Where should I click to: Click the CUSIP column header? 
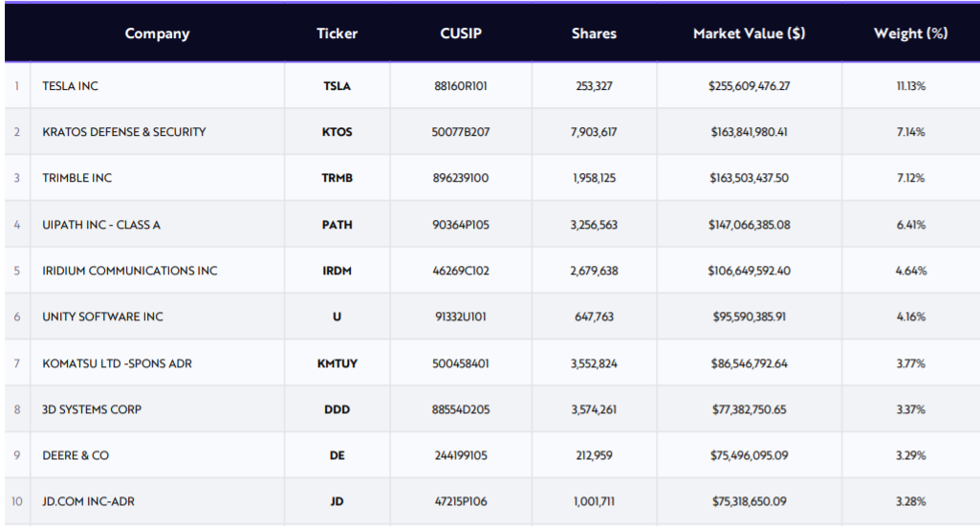pos(461,33)
